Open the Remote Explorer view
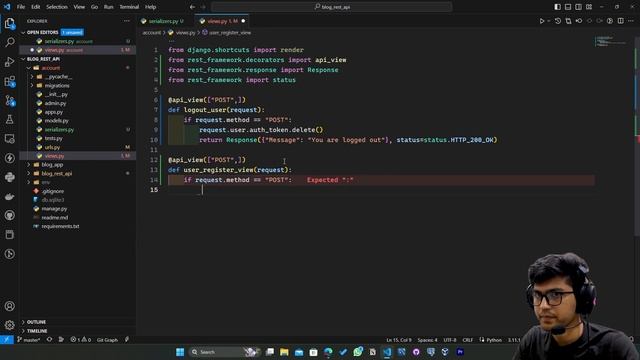 point(10,139)
